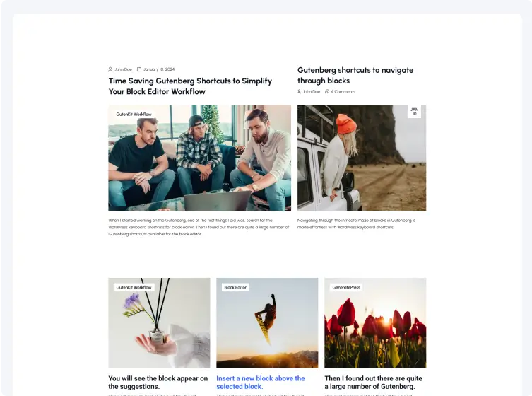Click the calendar icon next to January 10, 2024
This screenshot has height=396, width=532.
point(139,69)
